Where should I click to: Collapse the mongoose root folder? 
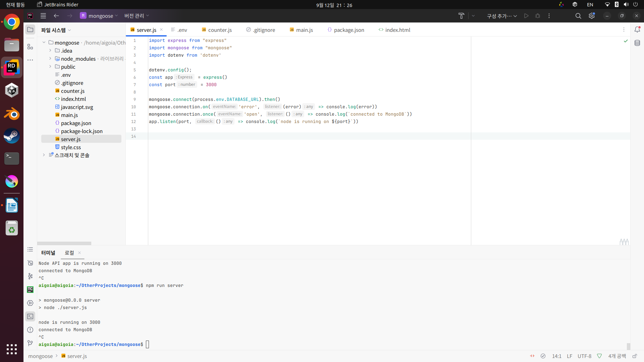[44, 43]
